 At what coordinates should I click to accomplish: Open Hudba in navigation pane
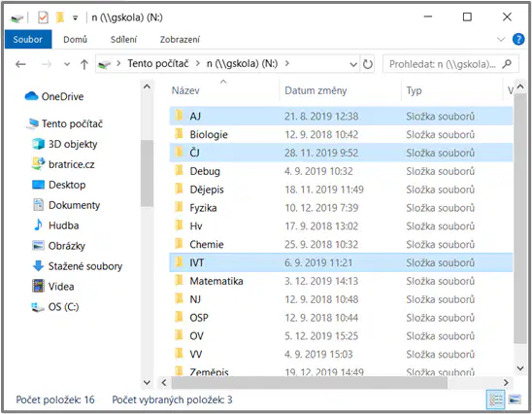(55, 225)
